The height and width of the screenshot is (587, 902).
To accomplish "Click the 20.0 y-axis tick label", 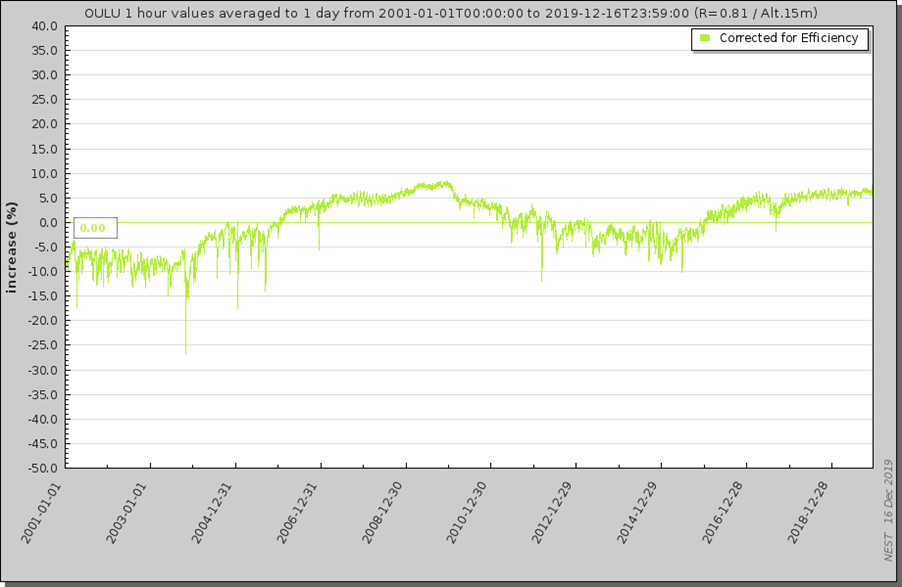I will [44, 124].
